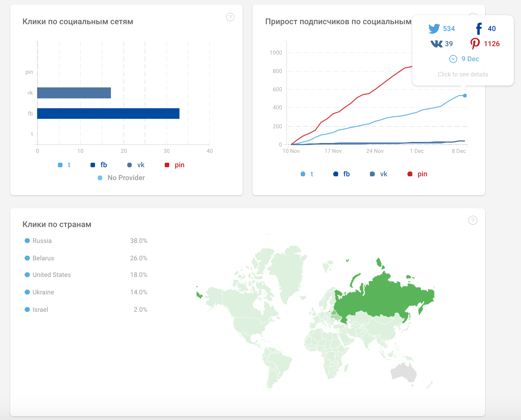Viewport: 521px width, 420px height.
Task: Expand the 9 Dec date details
Action: 471,59
